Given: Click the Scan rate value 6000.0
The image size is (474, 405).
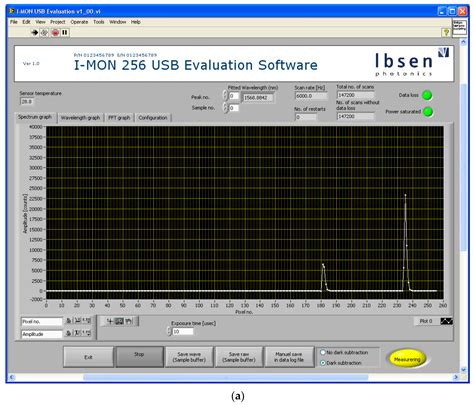Looking at the screenshot, I should [x=310, y=96].
